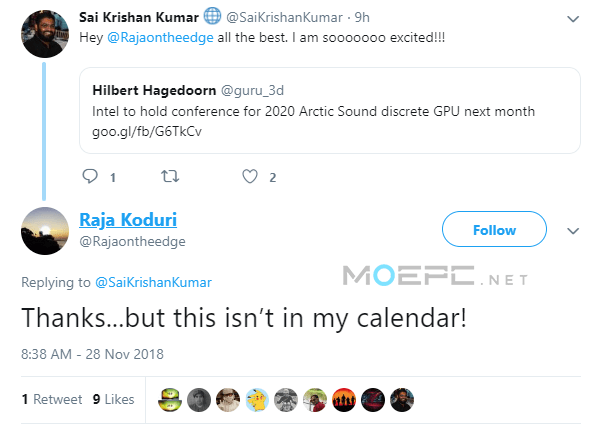Expand options chevron beside Follow button

tap(573, 231)
